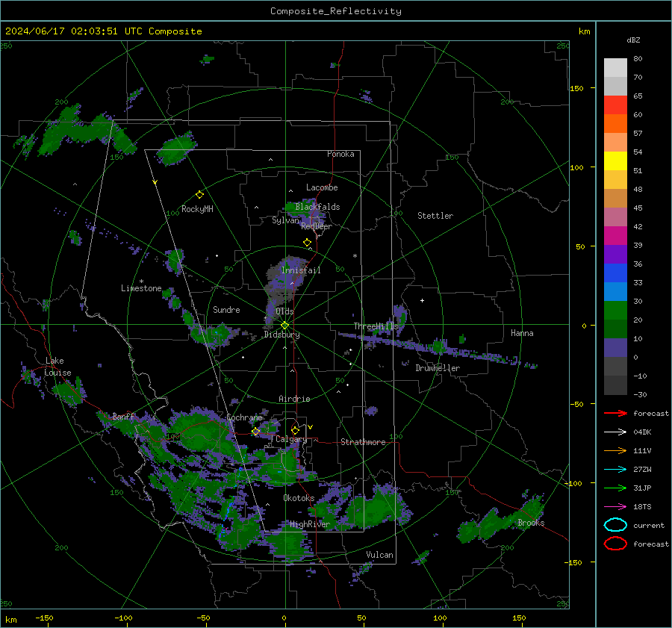The image size is (672, 628).
Task: Click the HighRiver town label
Action: tap(310, 524)
